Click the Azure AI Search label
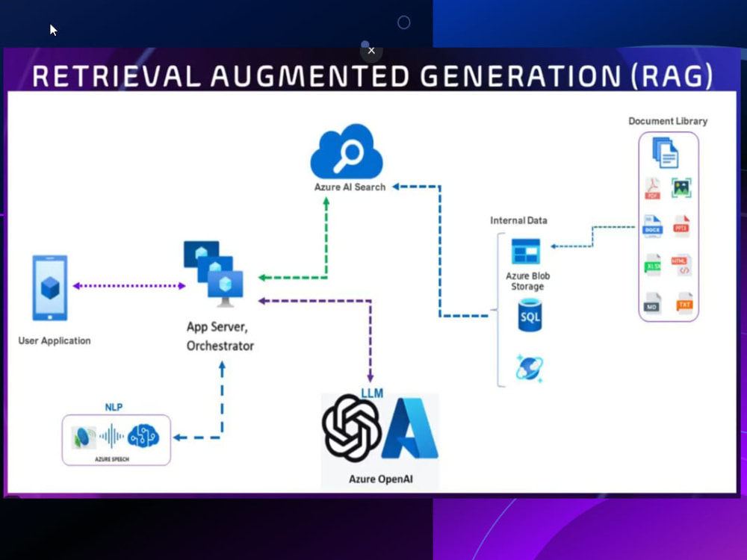The image size is (747, 560). 350,187
